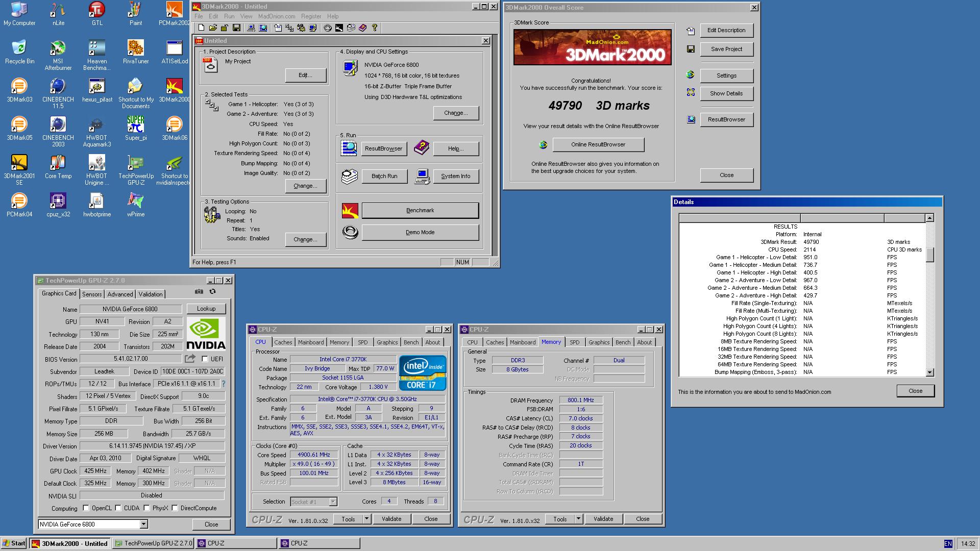This screenshot has height=551, width=980.
Task: Toggle the DirectCompute checkbox in GPU-Z
Action: point(175,508)
